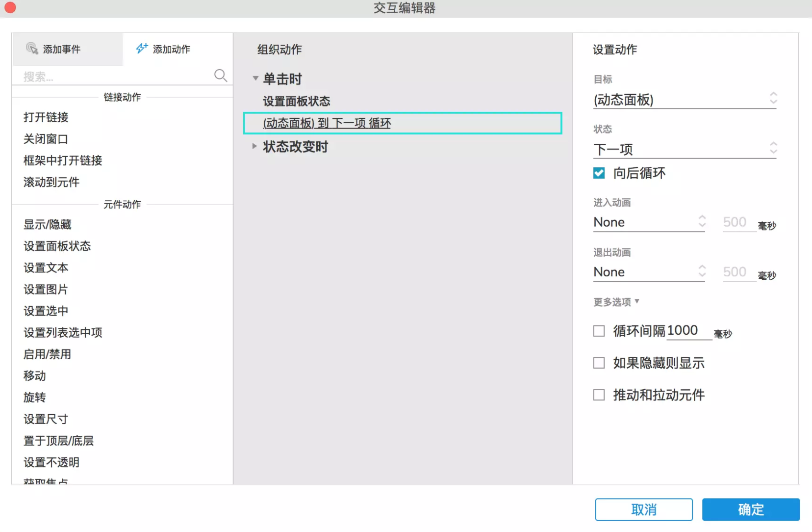Select the 设置列表选中项 action
Viewport: 812px width, 532px height.
coord(63,333)
